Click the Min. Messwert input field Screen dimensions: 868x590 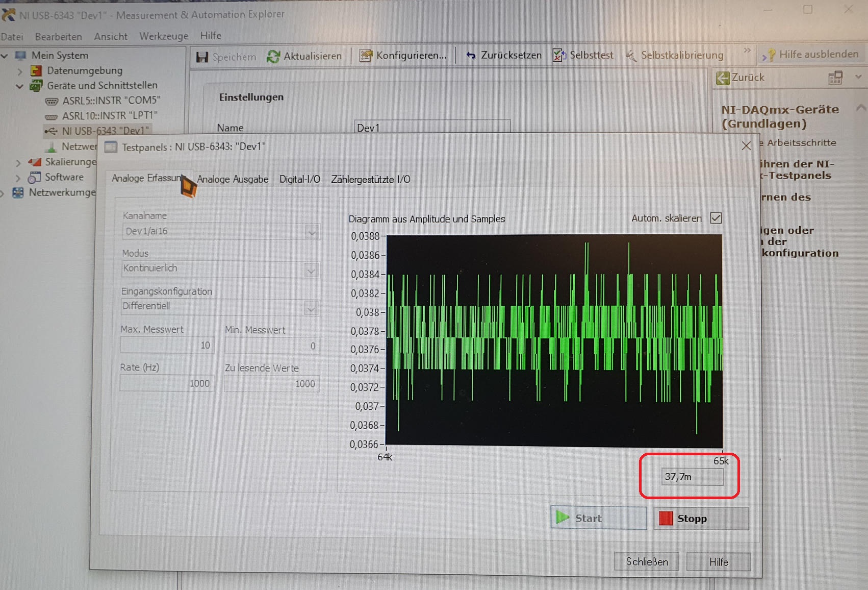pyautogui.click(x=272, y=346)
